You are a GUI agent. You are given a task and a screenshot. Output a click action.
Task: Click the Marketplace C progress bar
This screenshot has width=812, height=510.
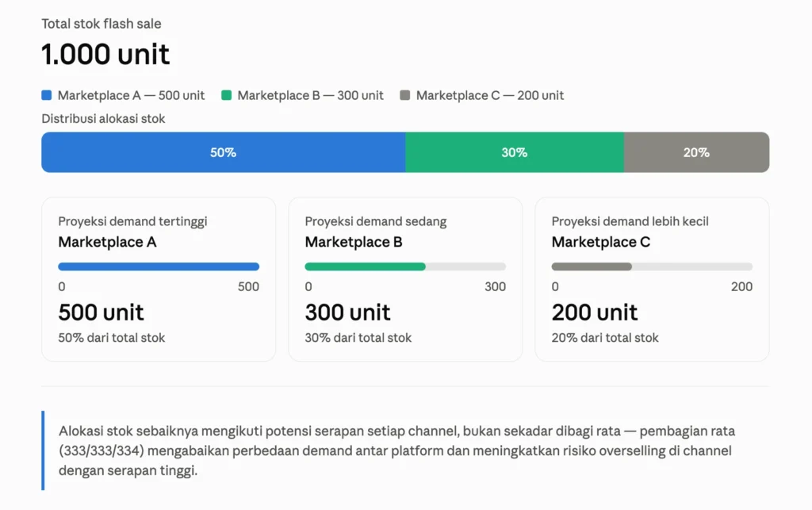point(652,267)
